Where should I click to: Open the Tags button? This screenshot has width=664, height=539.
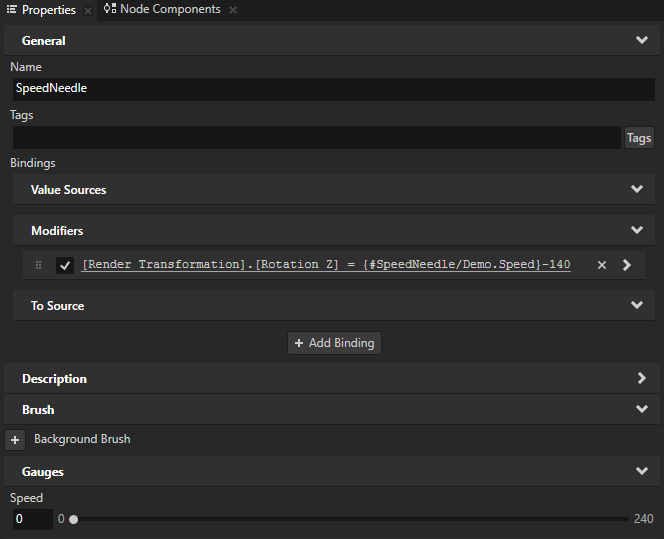point(639,138)
